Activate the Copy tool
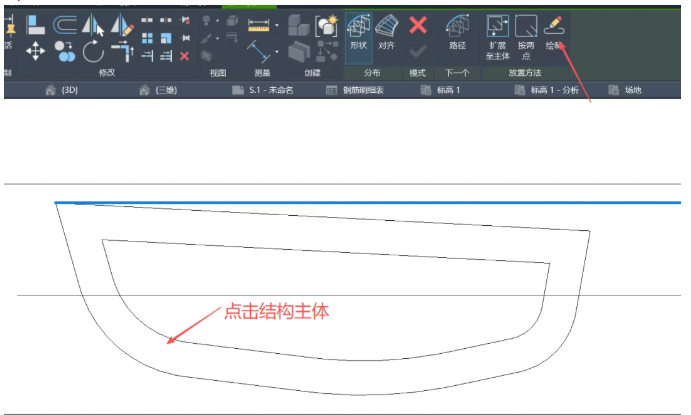The width and height of the screenshot is (691, 415). 65,51
